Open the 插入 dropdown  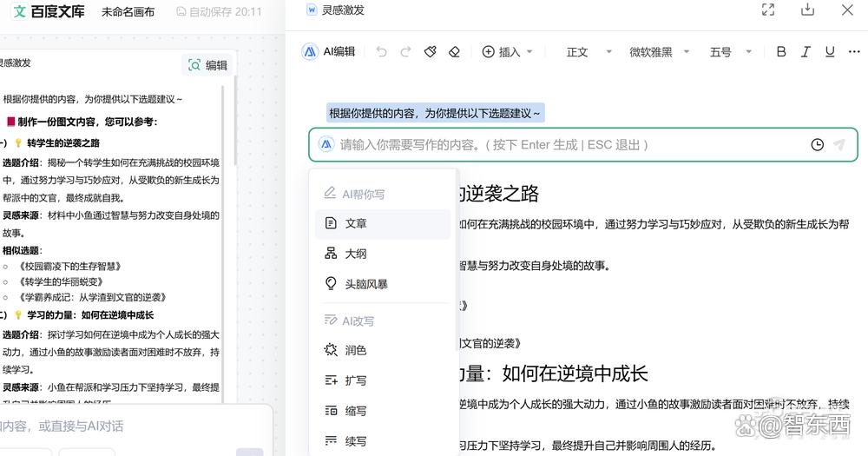(x=507, y=51)
